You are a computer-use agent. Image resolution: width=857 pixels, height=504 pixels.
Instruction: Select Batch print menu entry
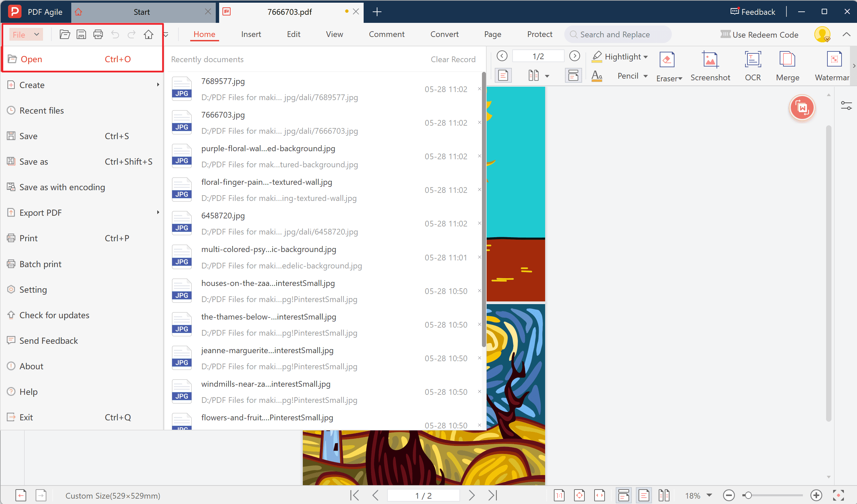click(82, 264)
